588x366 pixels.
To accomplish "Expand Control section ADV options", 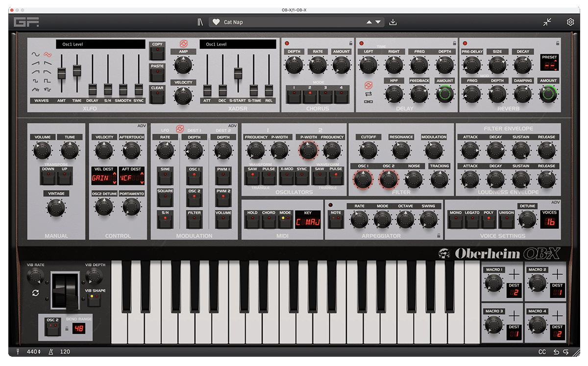I will point(143,125).
